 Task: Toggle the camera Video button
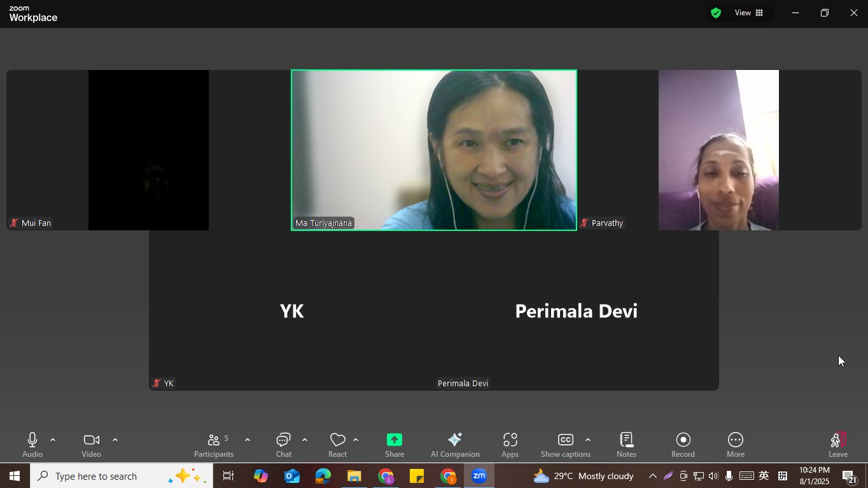point(91,444)
